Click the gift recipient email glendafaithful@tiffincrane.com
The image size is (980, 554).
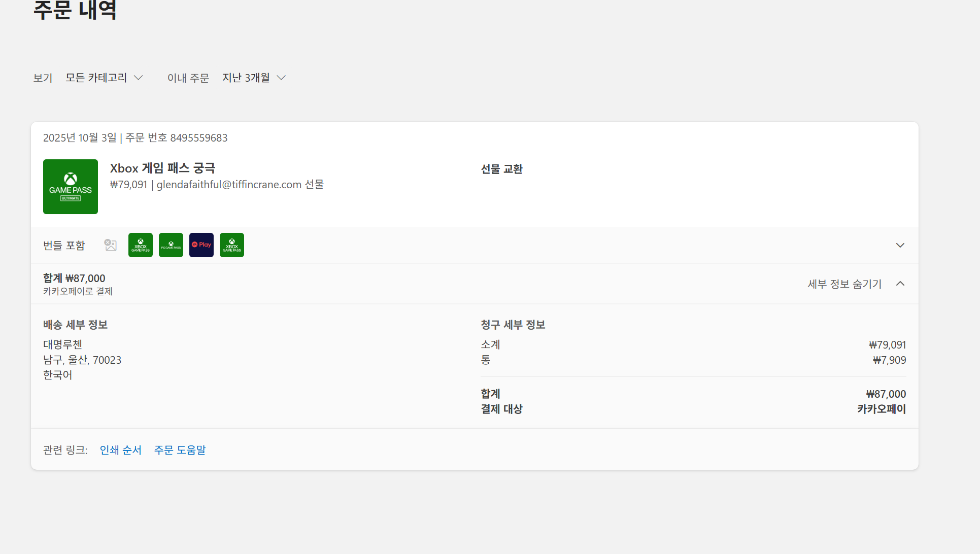click(229, 185)
